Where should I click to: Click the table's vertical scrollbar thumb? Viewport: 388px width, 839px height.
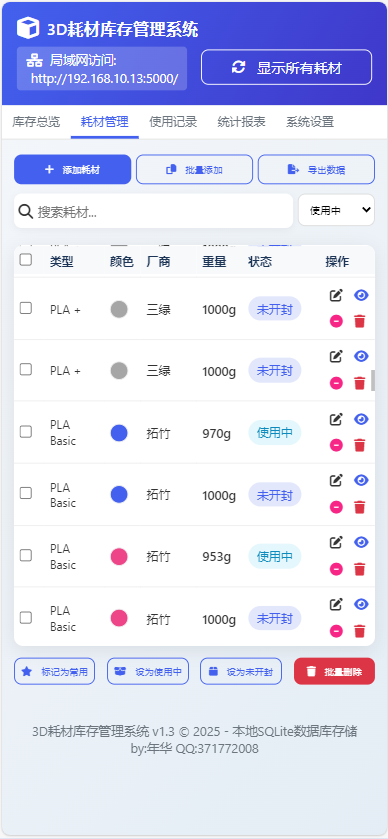click(x=373, y=380)
